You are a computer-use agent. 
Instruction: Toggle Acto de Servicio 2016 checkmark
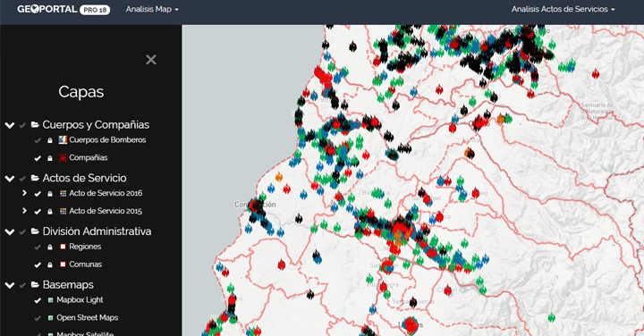coord(38,194)
